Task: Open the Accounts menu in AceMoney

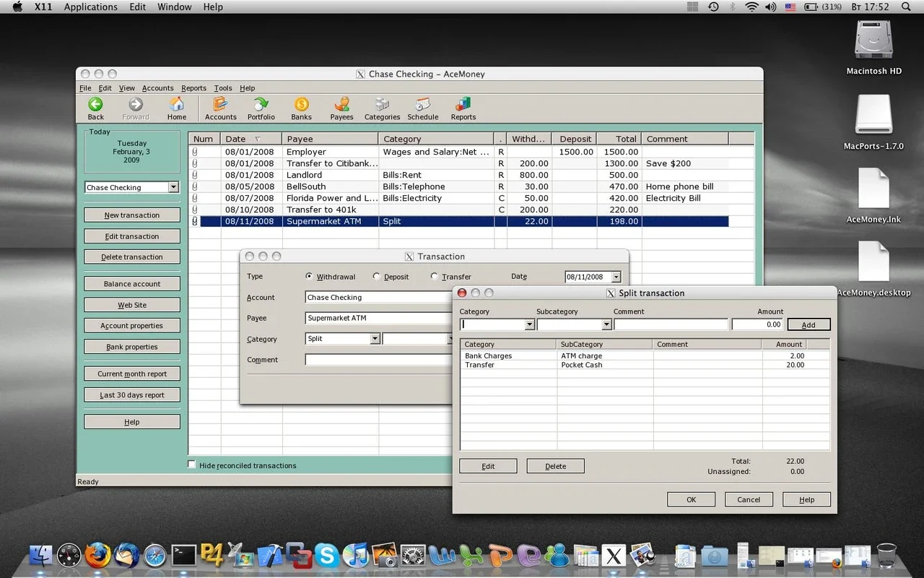Action: 157,88
